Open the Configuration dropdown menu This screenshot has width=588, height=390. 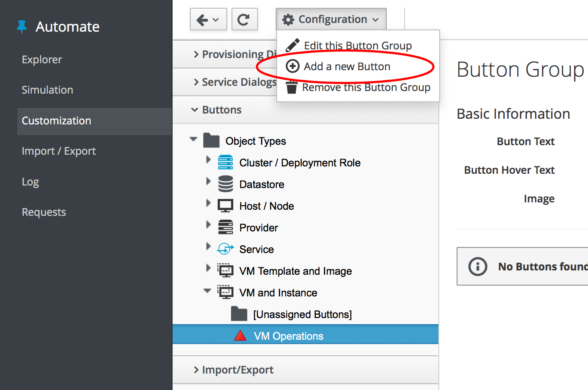tap(331, 19)
